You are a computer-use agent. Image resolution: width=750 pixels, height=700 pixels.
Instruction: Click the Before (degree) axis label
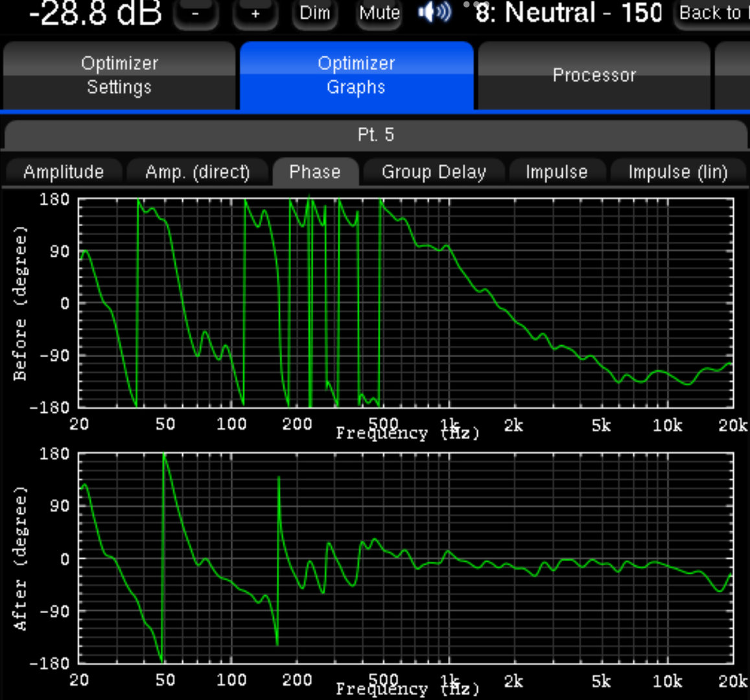click(20, 303)
